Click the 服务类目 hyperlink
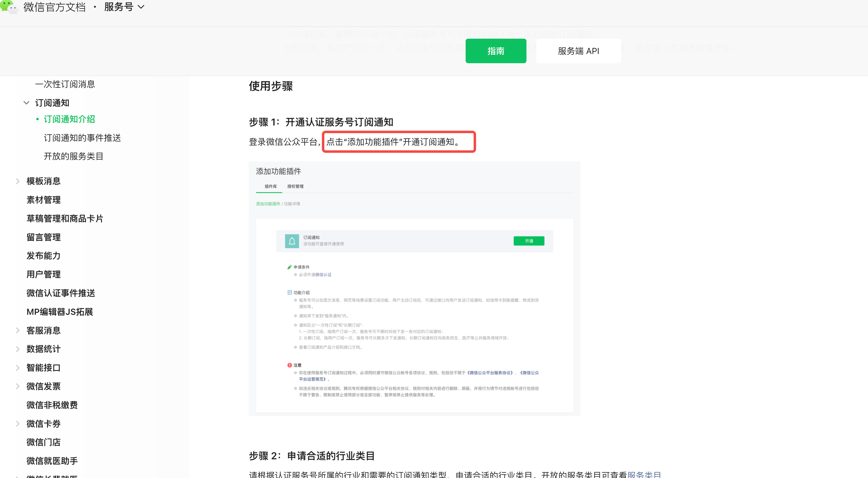 pos(644,474)
